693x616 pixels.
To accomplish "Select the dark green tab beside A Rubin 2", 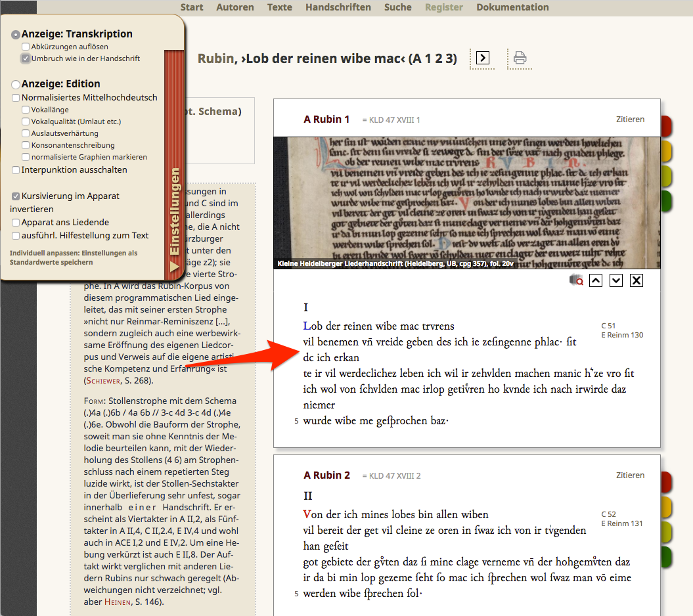I will click(x=666, y=558).
